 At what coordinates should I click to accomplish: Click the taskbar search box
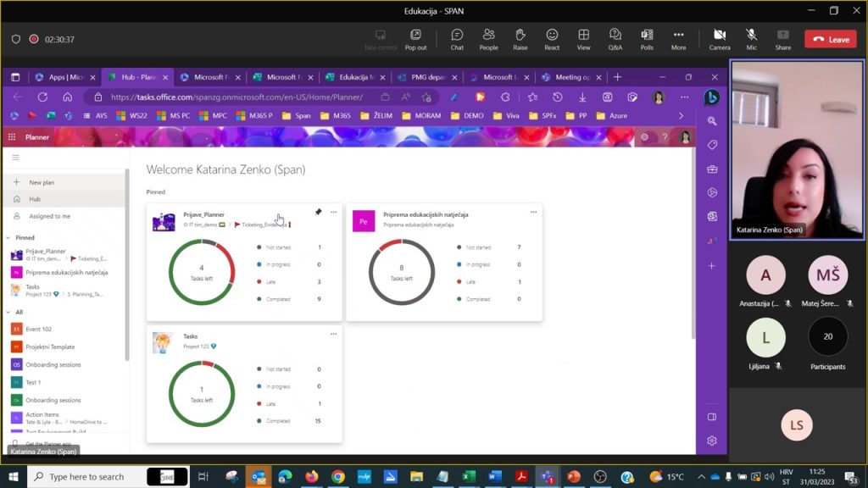[108, 476]
